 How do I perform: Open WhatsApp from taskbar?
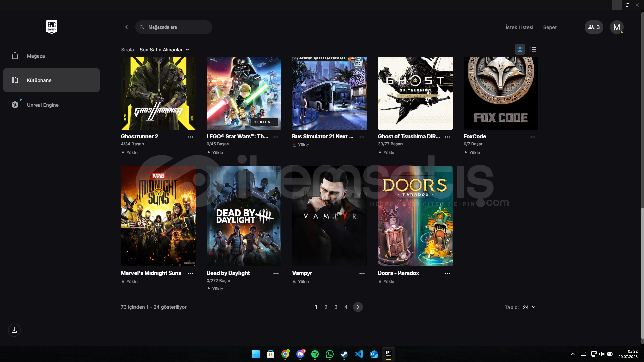coord(330,354)
